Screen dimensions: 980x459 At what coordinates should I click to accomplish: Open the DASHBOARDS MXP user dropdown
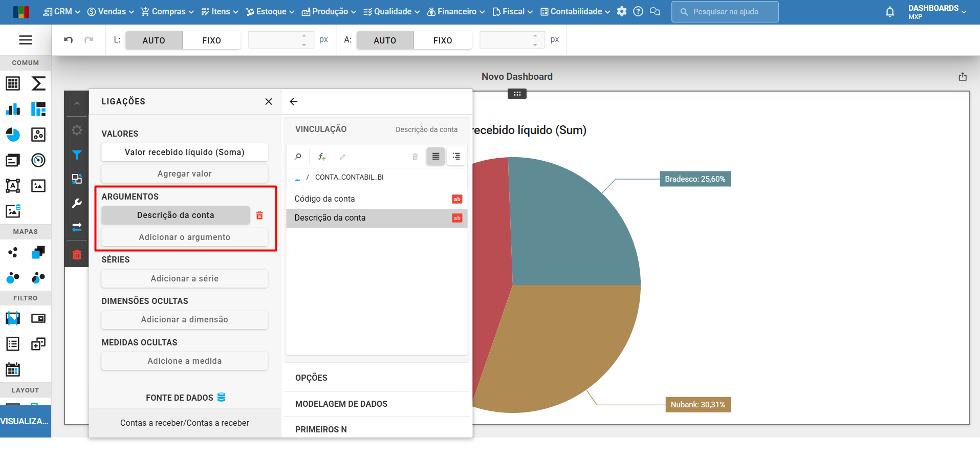(x=937, y=12)
